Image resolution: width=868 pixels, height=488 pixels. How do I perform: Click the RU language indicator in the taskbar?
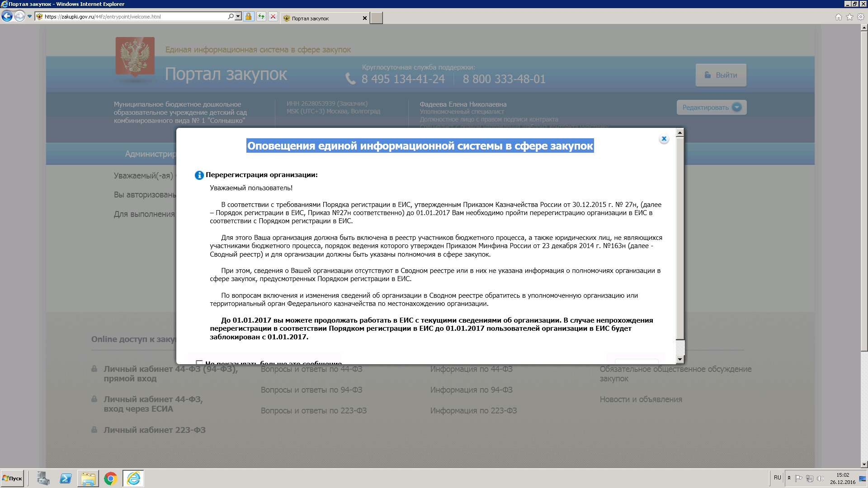[x=777, y=478]
